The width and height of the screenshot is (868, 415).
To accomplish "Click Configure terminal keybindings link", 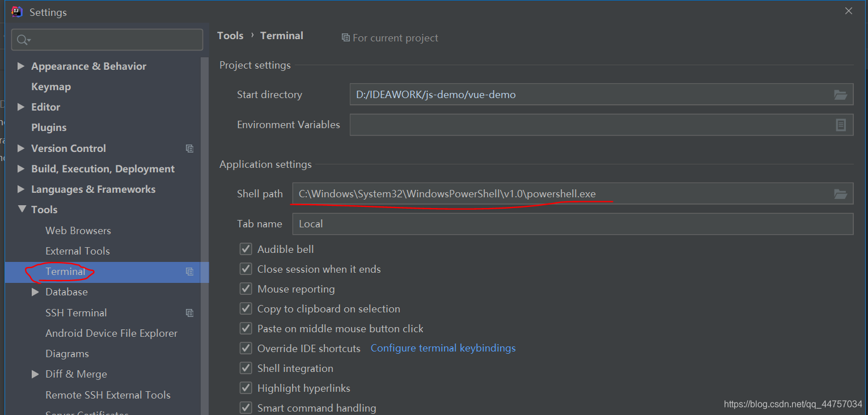I will [443, 348].
